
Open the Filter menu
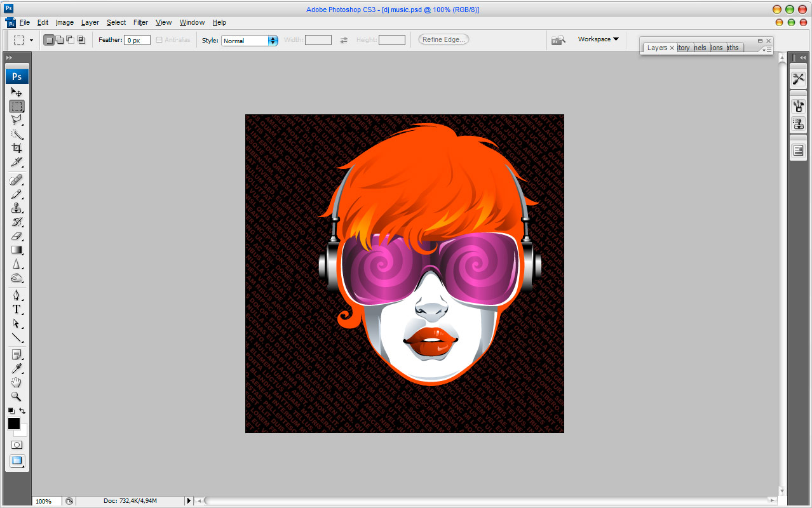point(140,22)
